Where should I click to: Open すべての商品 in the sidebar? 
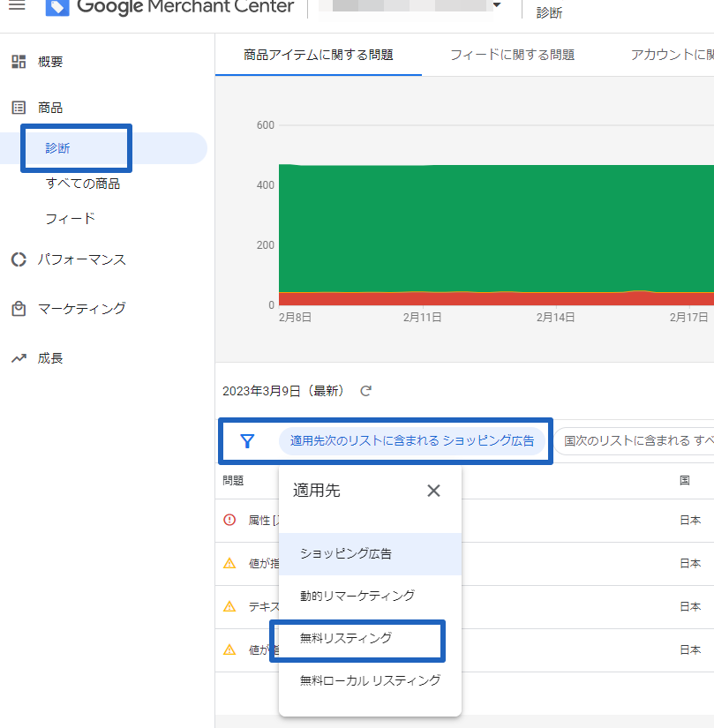point(83,184)
